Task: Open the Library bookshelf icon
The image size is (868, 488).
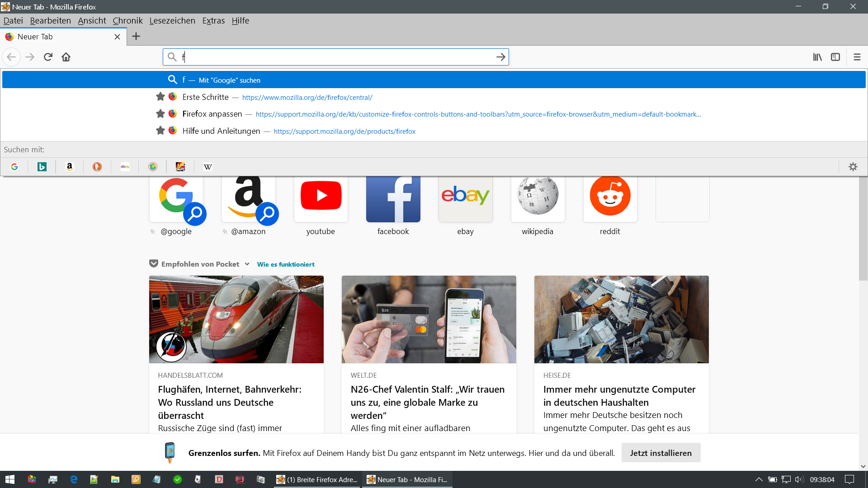Action: pyautogui.click(x=817, y=57)
